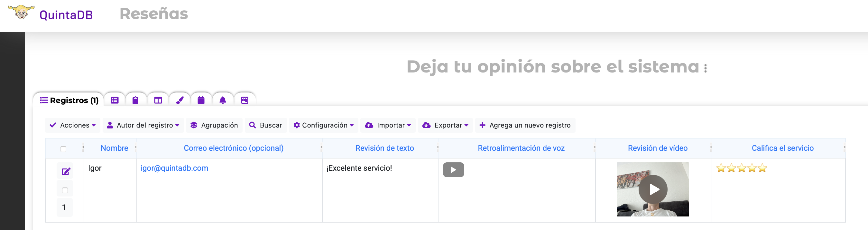This screenshot has width=868, height=230.
Task: Play the voice feedback audio
Action: (x=453, y=170)
